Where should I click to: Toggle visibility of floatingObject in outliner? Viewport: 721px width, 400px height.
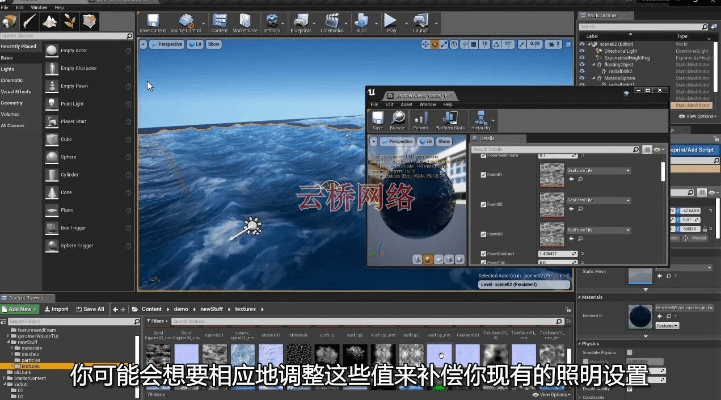(x=582, y=65)
